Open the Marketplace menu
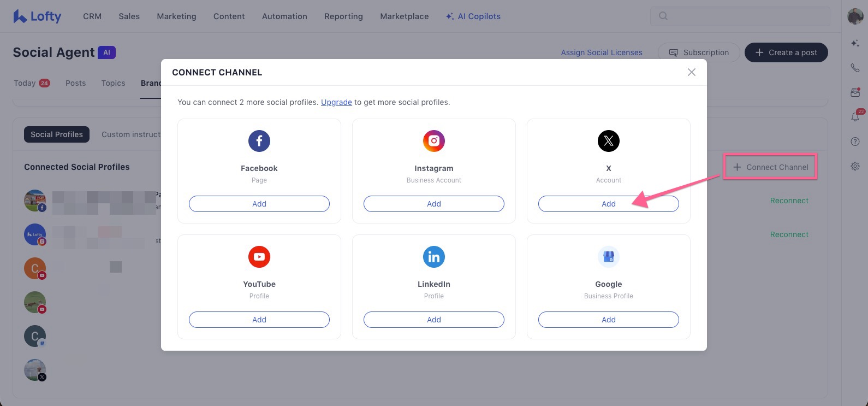The image size is (868, 406). (x=405, y=16)
